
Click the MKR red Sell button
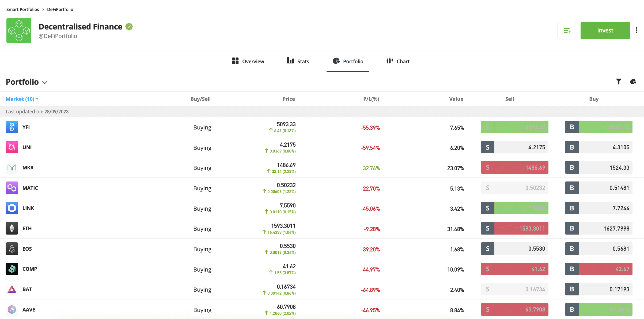click(514, 168)
